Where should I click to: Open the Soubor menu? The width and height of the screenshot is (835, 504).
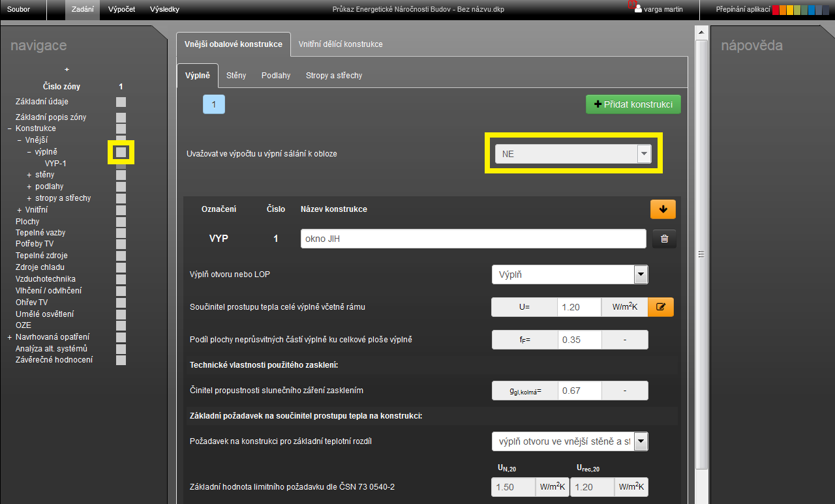click(18, 10)
